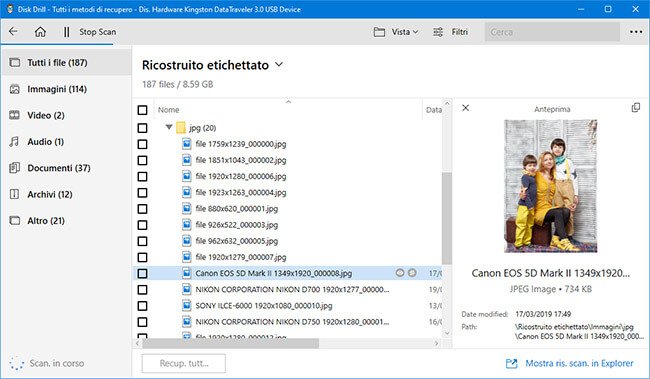Click the copy icon in Anteprima panel
Image resolution: width=650 pixels, height=379 pixels.
pyautogui.click(x=635, y=108)
